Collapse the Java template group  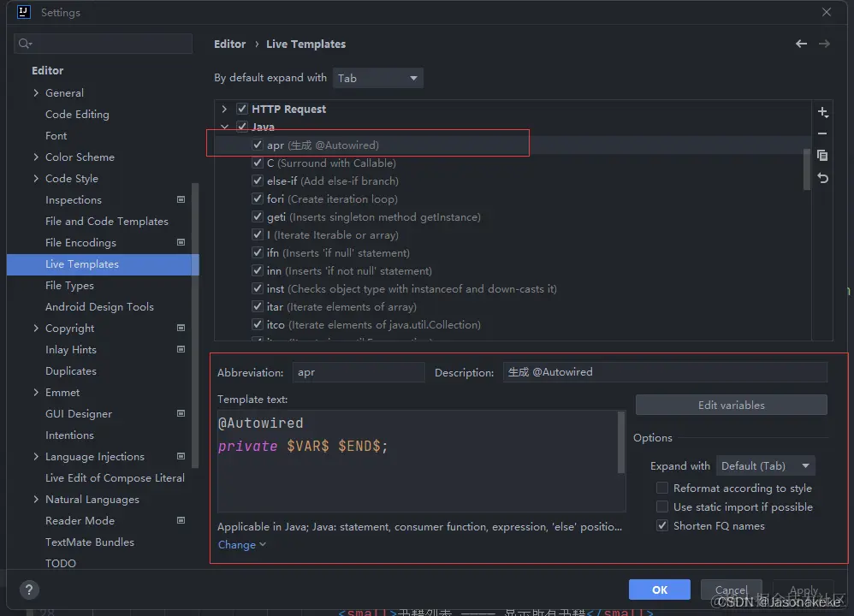224,127
